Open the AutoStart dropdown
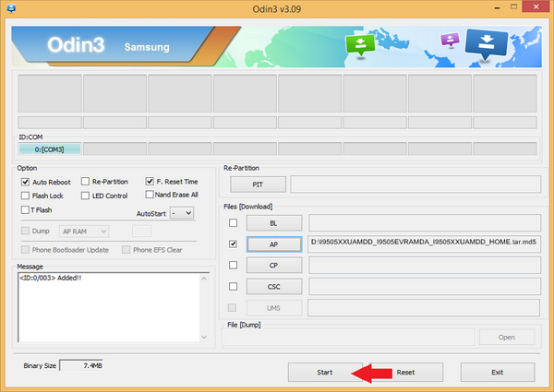The image size is (554, 392). point(182,213)
